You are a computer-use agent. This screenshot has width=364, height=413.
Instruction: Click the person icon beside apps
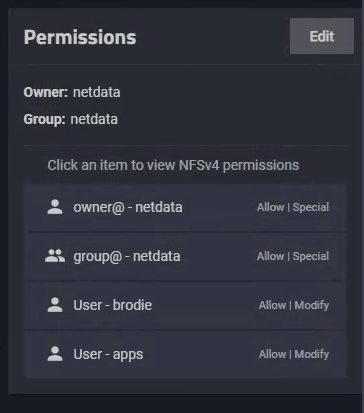(55, 354)
